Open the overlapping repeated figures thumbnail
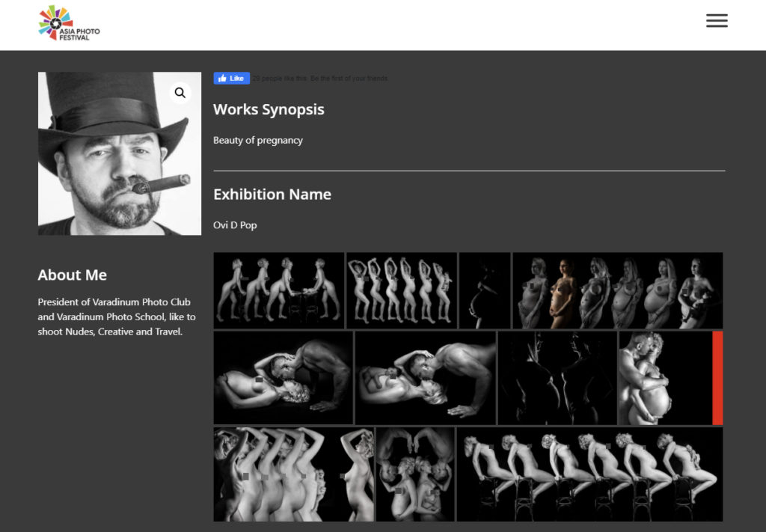 pos(293,474)
